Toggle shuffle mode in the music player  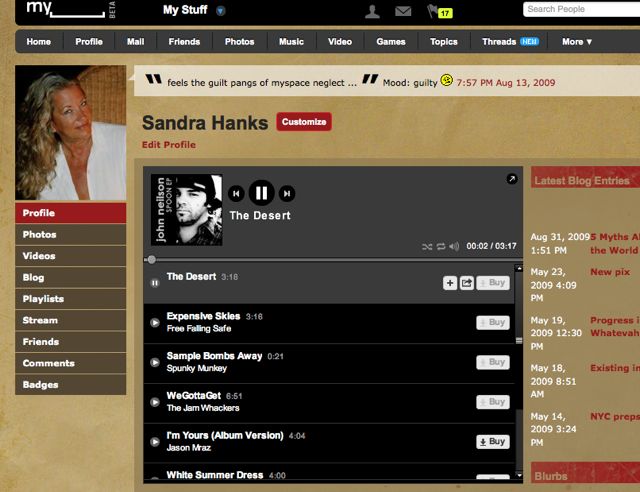tap(427, 246)
